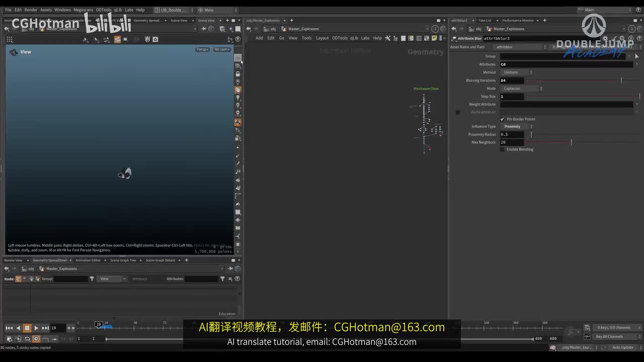This screenshot has height=362, width=644.
Task: Switch to the Scene Graph Tree tab
Action: pyautogui.click(x=123, y=260)
